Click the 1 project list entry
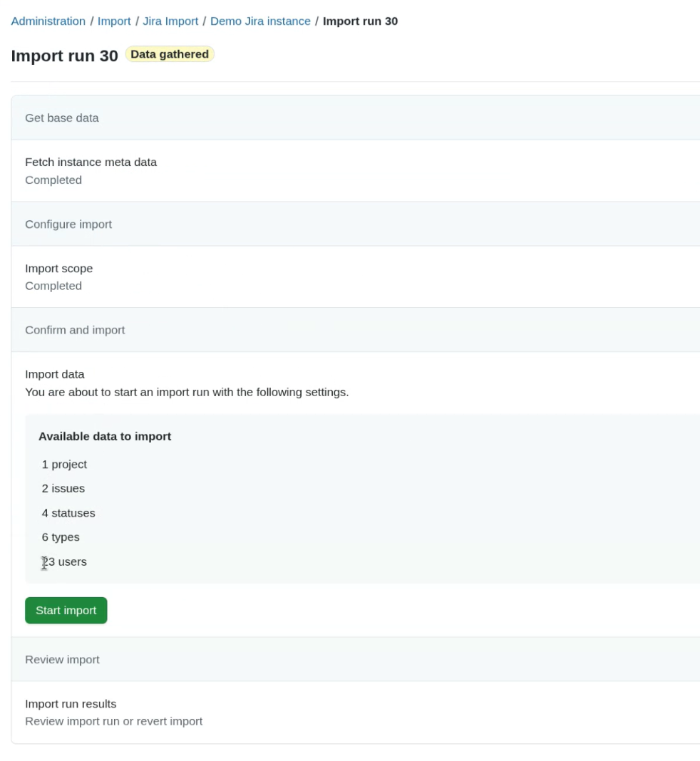The image size is (700, 761). point(64,464)
